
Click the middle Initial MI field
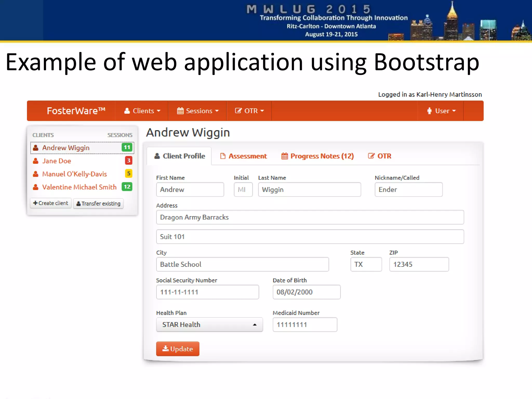(x=243, y=190)
